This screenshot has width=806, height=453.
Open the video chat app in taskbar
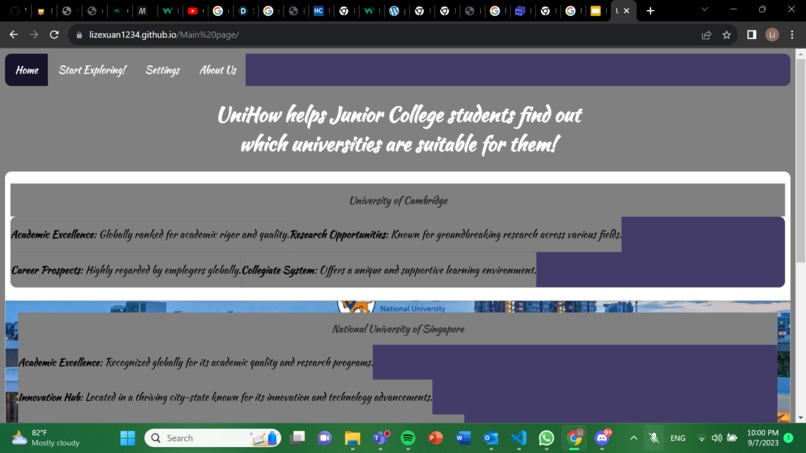[x=325, y=438]
